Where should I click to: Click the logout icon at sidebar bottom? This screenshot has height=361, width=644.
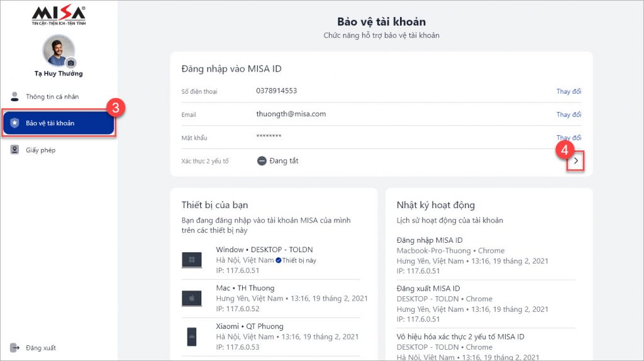pyautogui.click(x=15, y=348)
